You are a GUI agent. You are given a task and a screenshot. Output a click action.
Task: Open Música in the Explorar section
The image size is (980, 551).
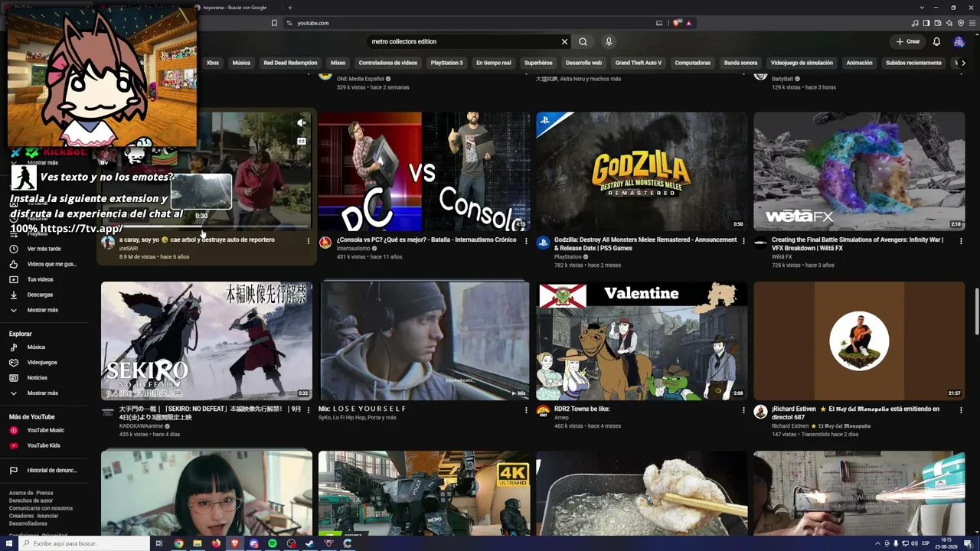pos(36,347)
